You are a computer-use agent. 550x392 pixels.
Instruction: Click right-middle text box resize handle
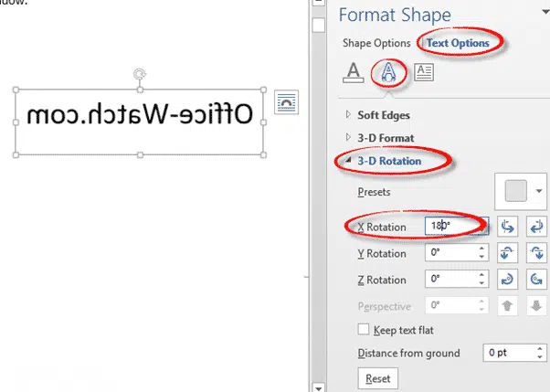click(263, 122)
